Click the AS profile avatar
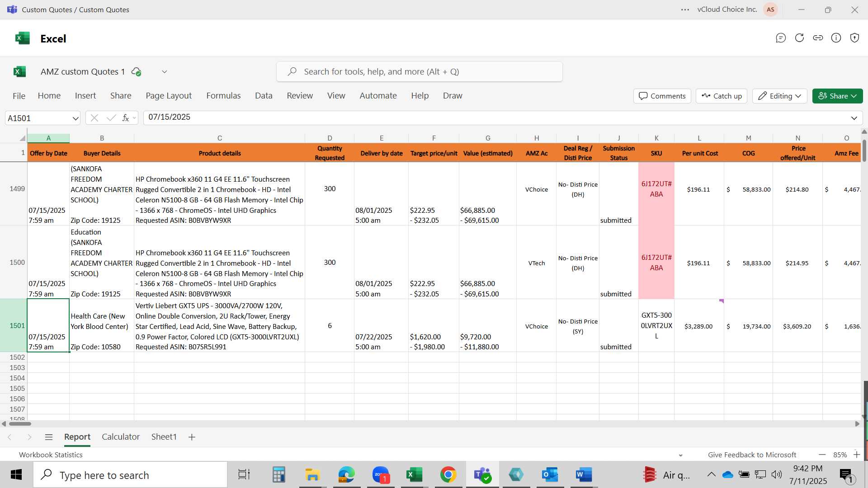Screen dimensions: 868x488 pyautogui.click(x=770, y=9)
